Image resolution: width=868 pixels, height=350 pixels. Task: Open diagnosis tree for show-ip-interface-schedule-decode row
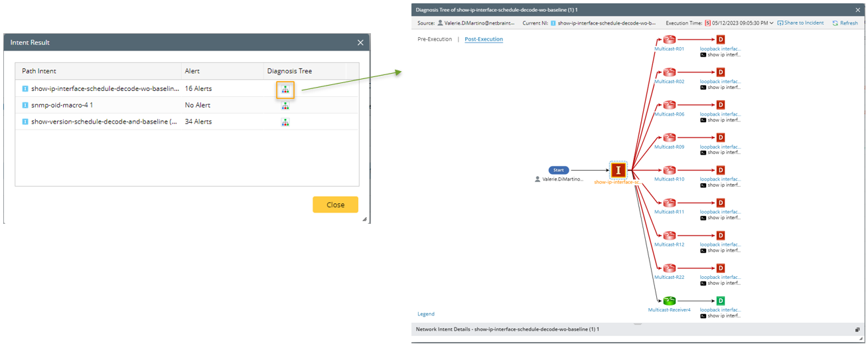pyautogui.click(x=285, y=89)
